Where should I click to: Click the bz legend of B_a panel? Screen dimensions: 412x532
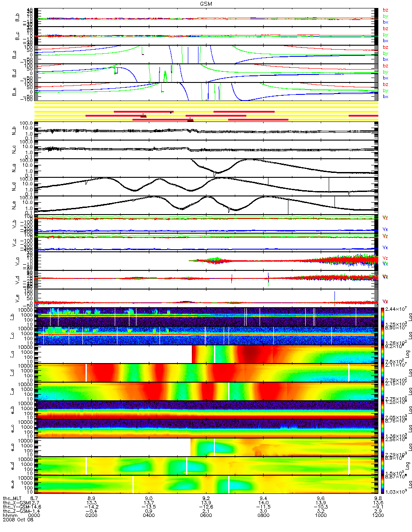coord(385,47)
